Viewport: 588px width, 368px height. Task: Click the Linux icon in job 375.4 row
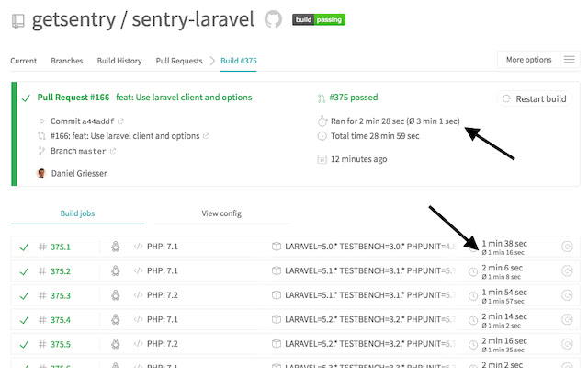click(116, 319)
